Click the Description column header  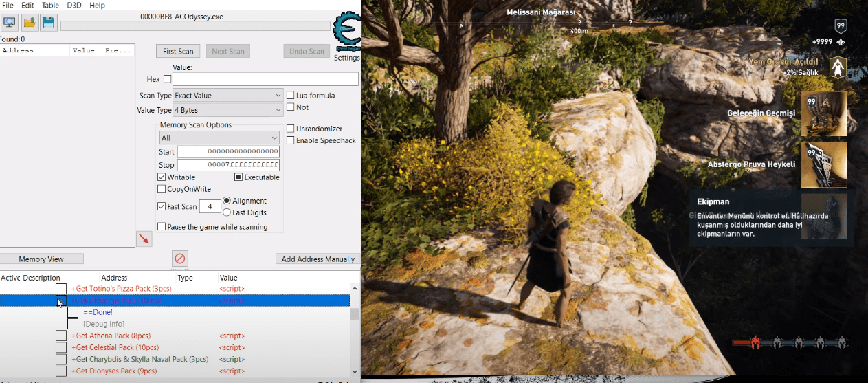[42, 278]
